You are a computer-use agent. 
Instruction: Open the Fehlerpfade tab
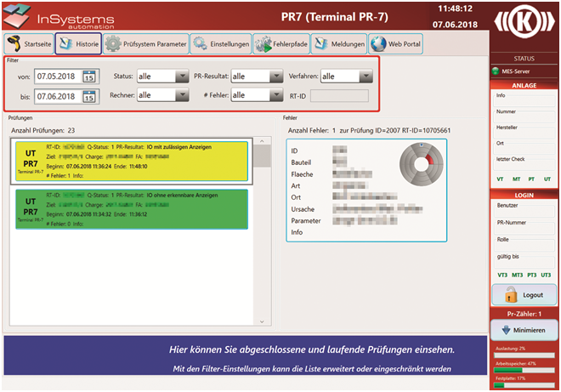pos(281,43)
